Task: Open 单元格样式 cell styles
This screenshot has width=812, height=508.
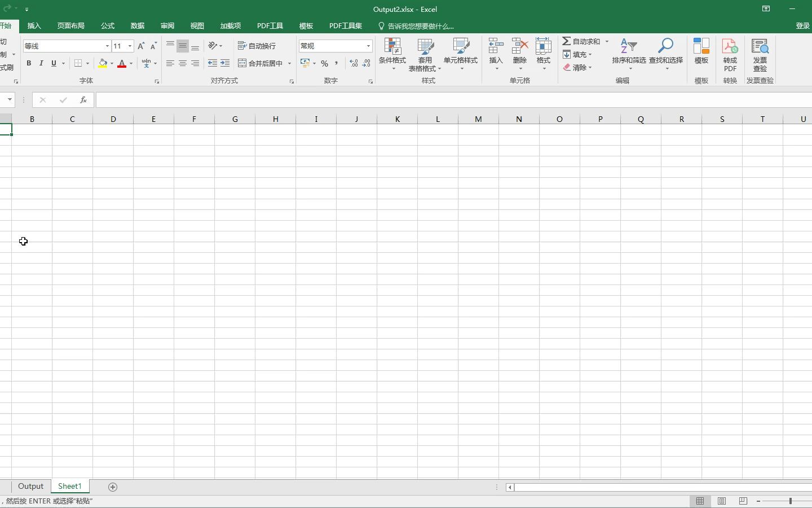Action: pos(461,55)
